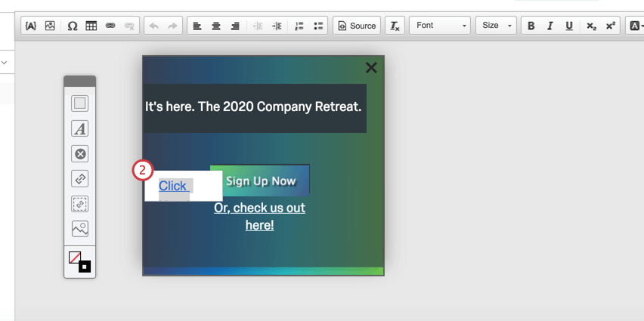Open the text color picker dropdown
This screenshot has height=321, width=644.
[x=636, y=26]
